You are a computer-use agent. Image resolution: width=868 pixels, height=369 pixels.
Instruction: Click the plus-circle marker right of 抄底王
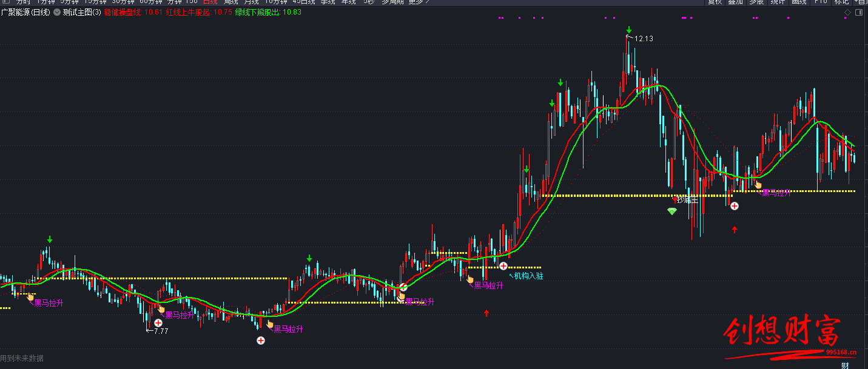click(x=735, y=206)
